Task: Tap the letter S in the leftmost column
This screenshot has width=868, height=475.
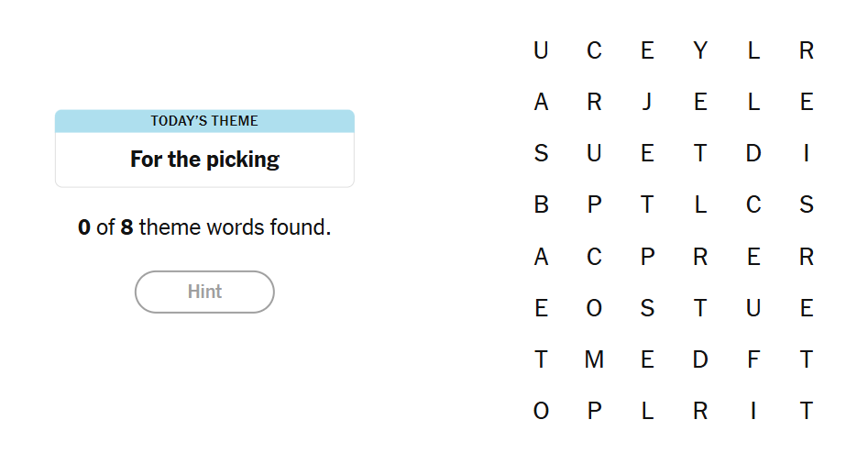Action: (541, 154)
